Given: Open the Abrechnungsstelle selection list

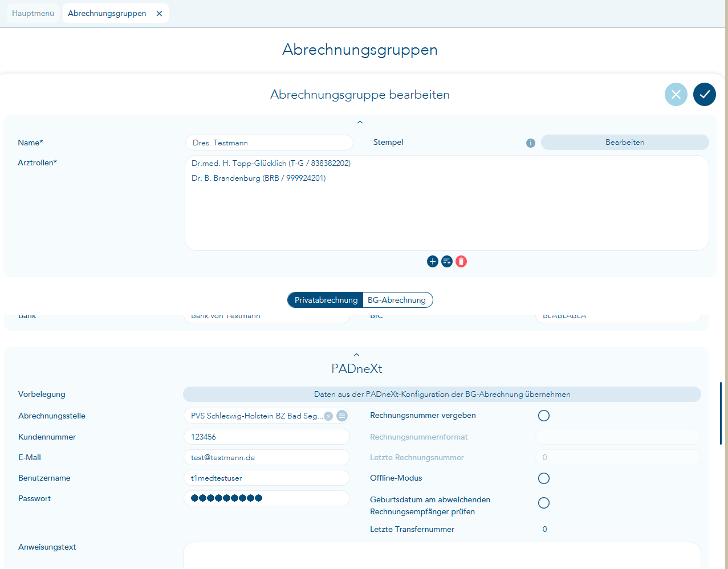Looking at the screenshot, I should (x=342, y=416).
